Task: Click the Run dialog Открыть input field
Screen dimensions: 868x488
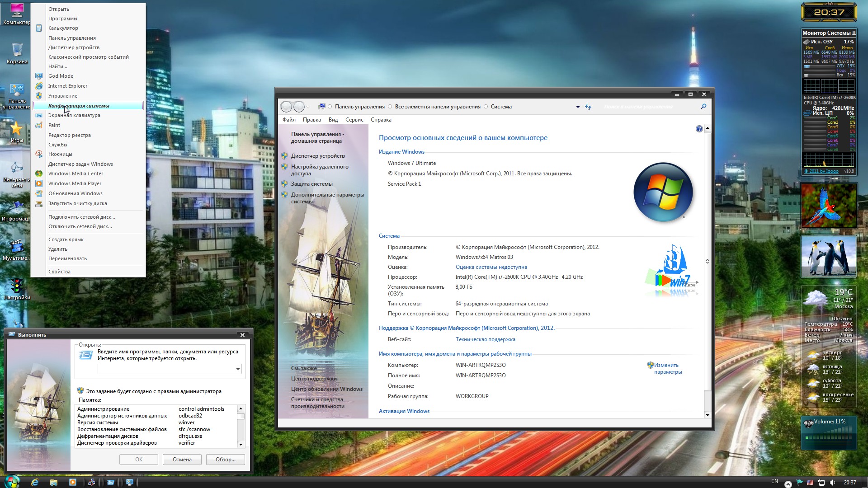Action: click(x=166, y=369)
